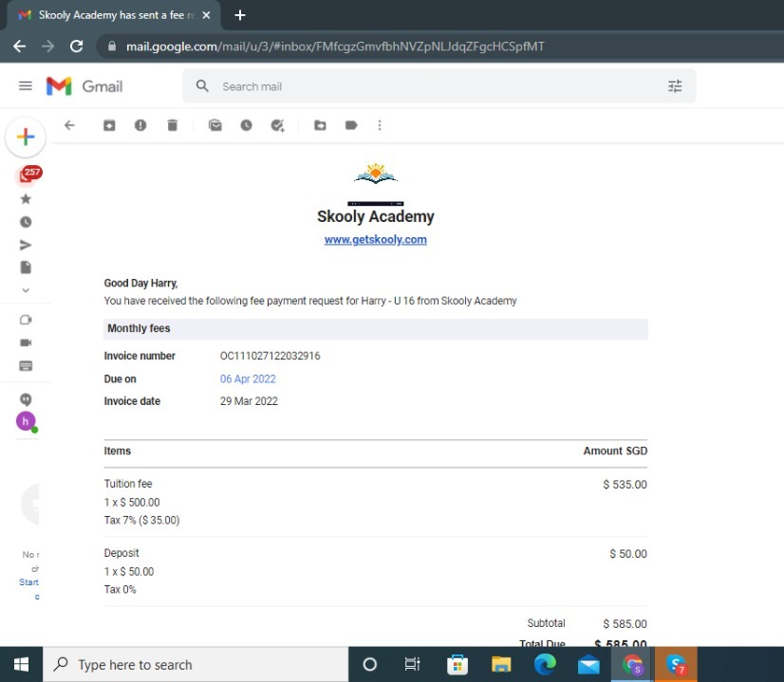Navigate forward in browser
The height and width of the screenshot is (682, 784).
[x=48, y=46]
